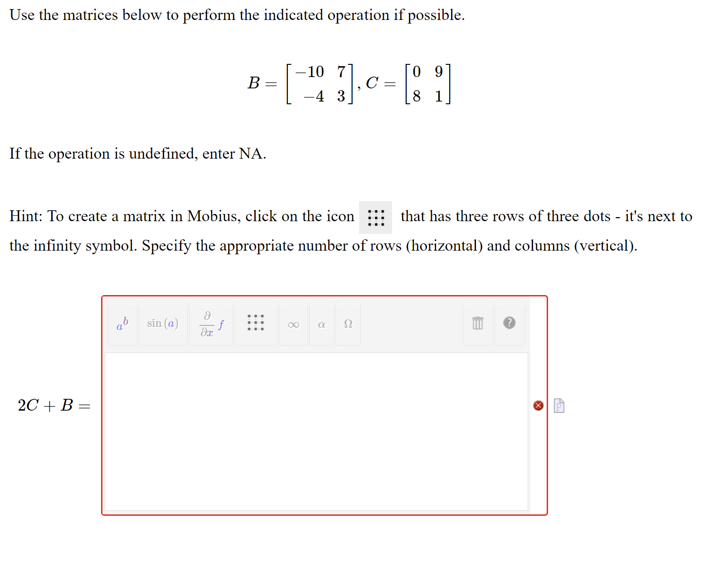Click the partial derivative icon
Image resolution: width=728 pixels, height=562 pixels.
210,324
